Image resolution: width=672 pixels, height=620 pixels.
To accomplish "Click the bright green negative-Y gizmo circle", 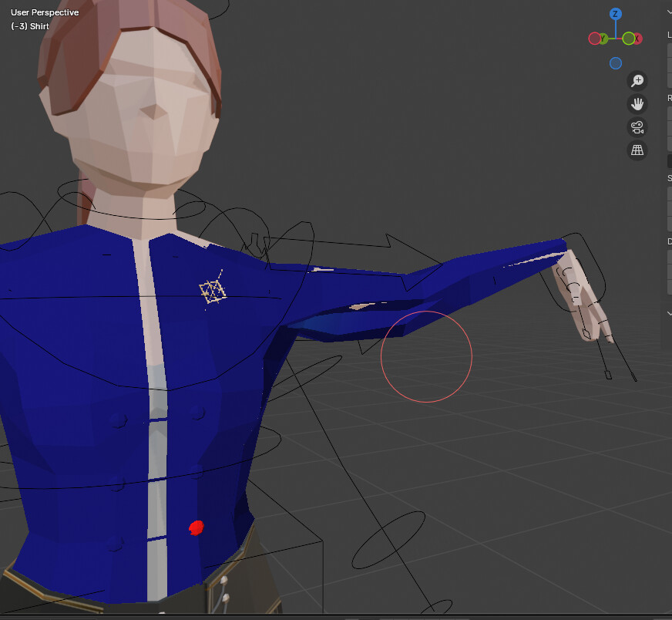I will (629, 39).
